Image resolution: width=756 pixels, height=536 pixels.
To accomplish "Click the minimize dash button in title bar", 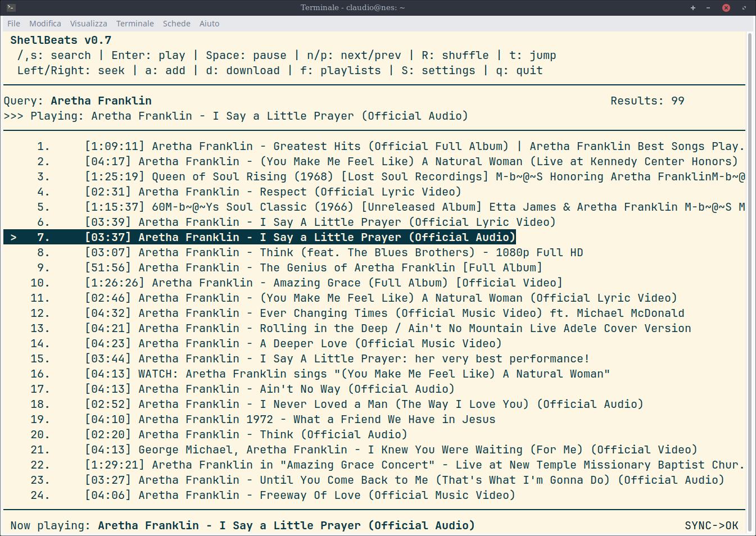I will [x=708, y=7].
